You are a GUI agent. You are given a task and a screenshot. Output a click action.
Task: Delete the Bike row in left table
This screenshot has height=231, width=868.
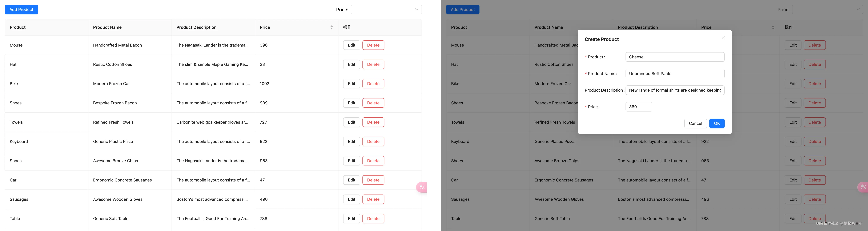coord(373,84)
